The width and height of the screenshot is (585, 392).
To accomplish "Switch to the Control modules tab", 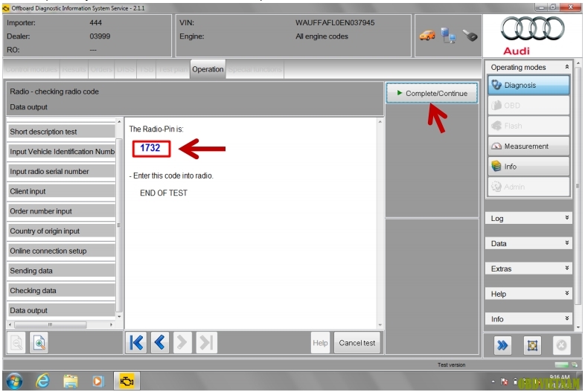I will (31, 69).
